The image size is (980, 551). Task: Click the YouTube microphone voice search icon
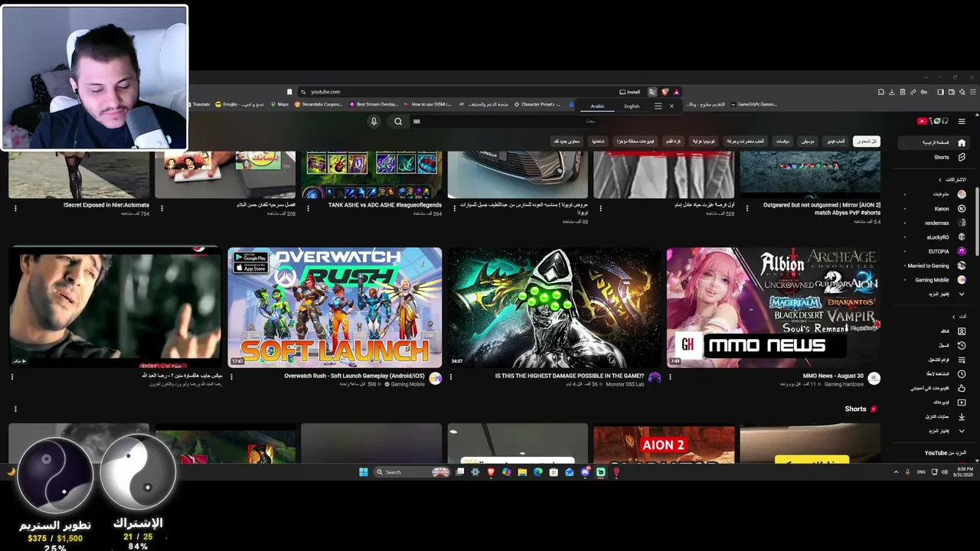coord(374,121)
